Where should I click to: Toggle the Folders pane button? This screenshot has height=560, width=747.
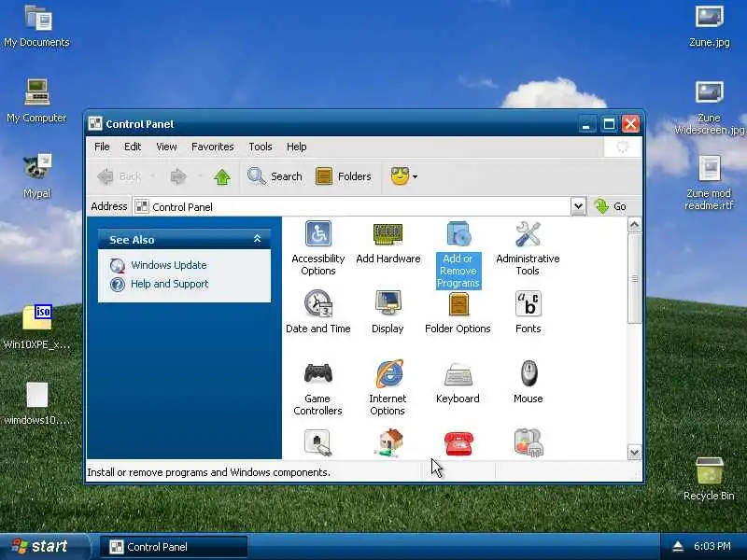tap(344, 176)
